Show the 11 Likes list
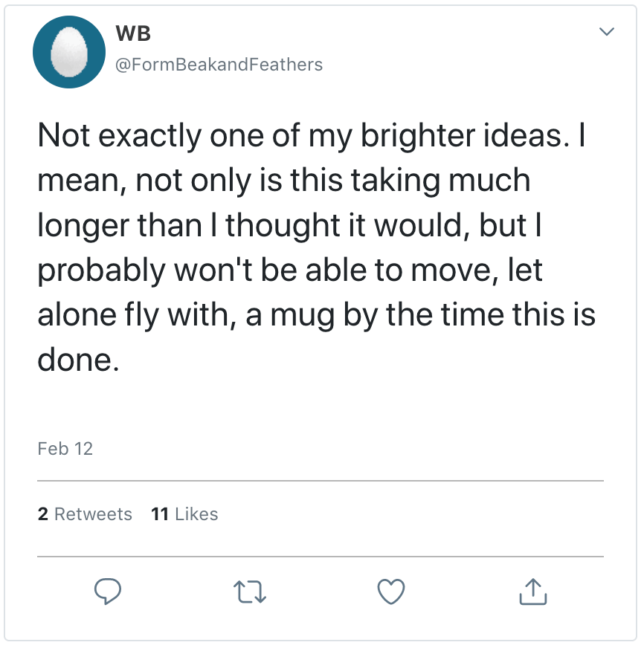This screenshot has width=644, height=648. (x=184, y=514)
